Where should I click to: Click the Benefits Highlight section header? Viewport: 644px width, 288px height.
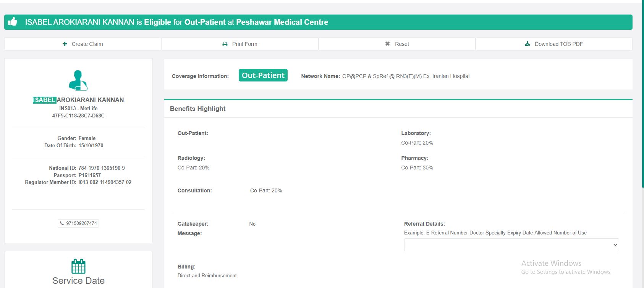click(198, 109)
